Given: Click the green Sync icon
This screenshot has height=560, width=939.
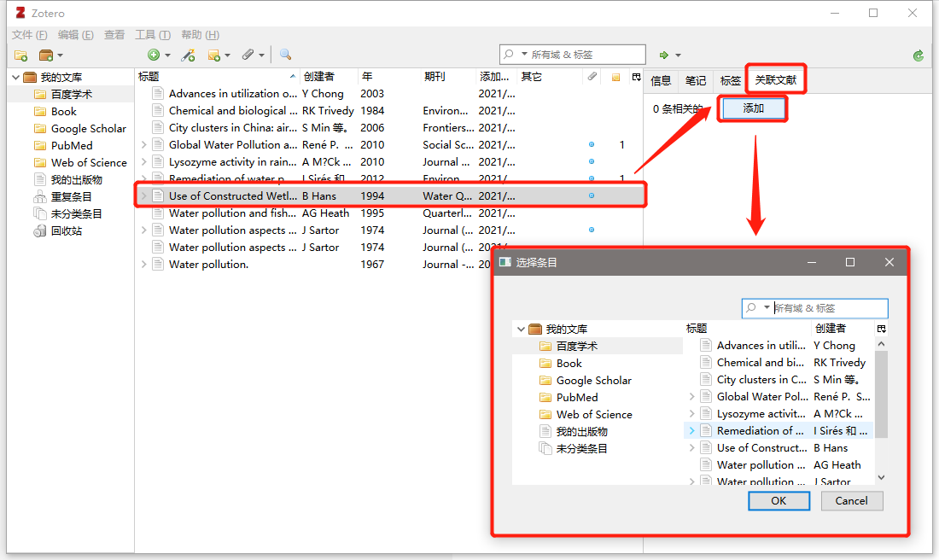Looking at the screenshot, I should [918, 55].
